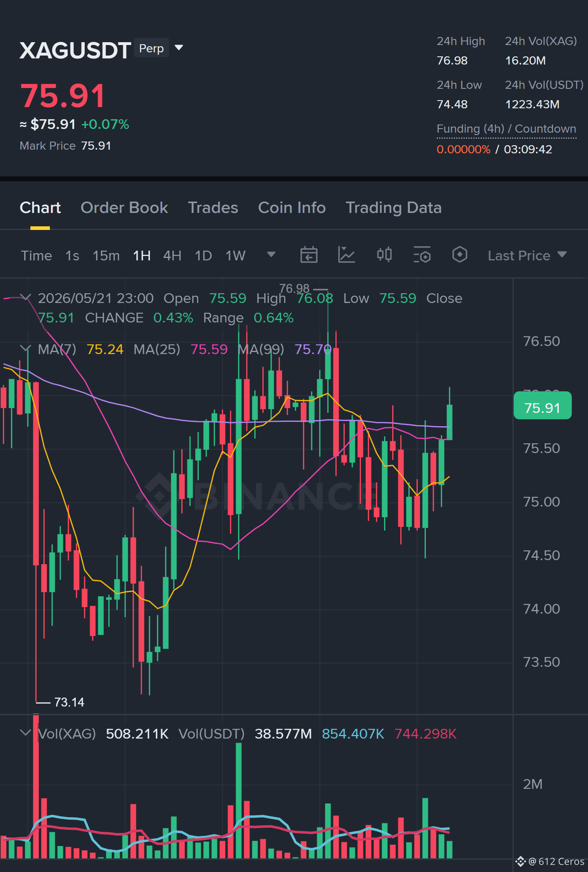Image resolution: width=588 pixels, height=872 pixels.
Task: Collapse the Vol(XAG) volume legend
Action: click(26, 733)
